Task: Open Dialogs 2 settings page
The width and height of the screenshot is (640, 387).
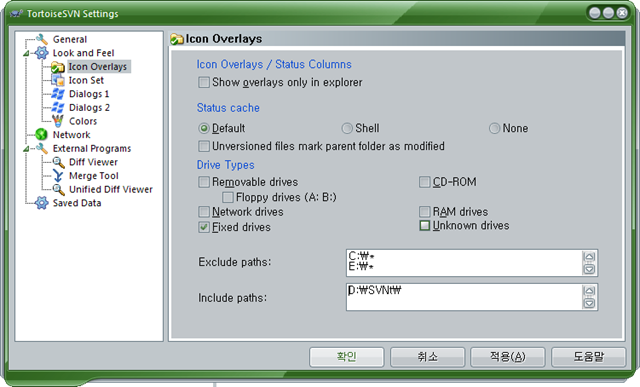Action: point(89,107)
